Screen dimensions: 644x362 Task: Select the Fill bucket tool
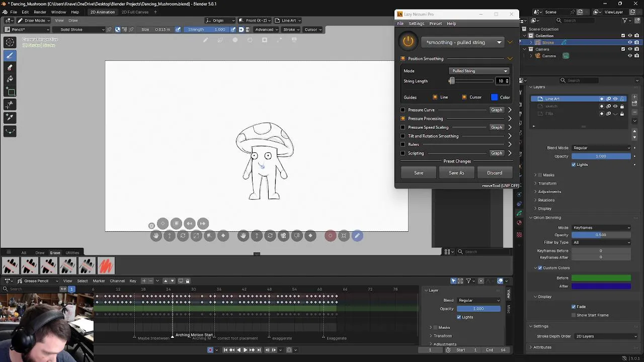point(10,79)
